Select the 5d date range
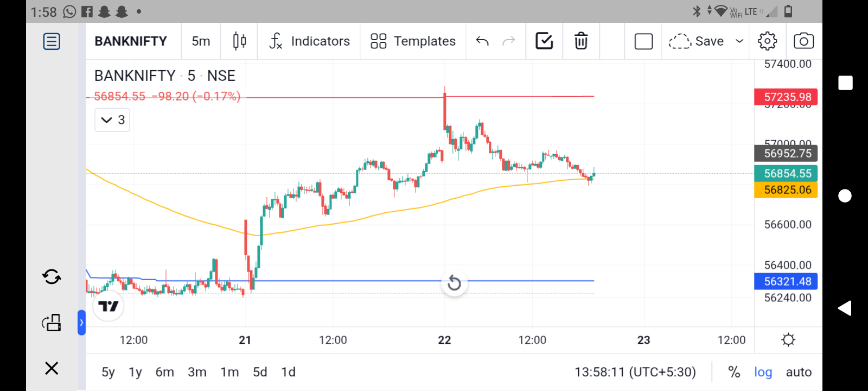 [x=260, y=372]
